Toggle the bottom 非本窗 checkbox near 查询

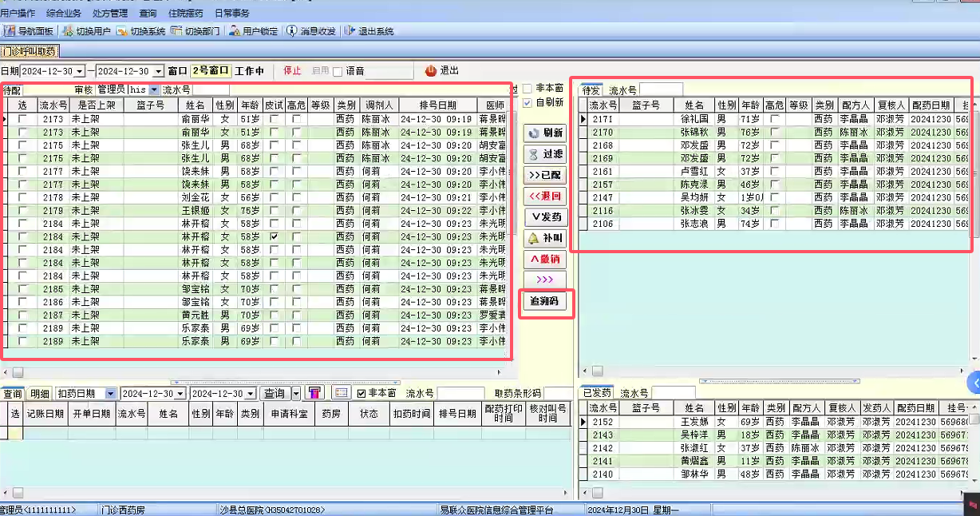pyautogui.click(x=362, y=393)
